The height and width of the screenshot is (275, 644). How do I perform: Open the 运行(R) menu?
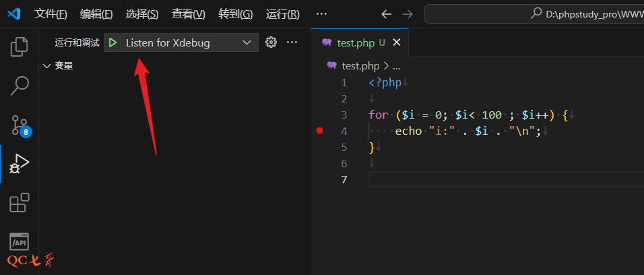[282, 13]
